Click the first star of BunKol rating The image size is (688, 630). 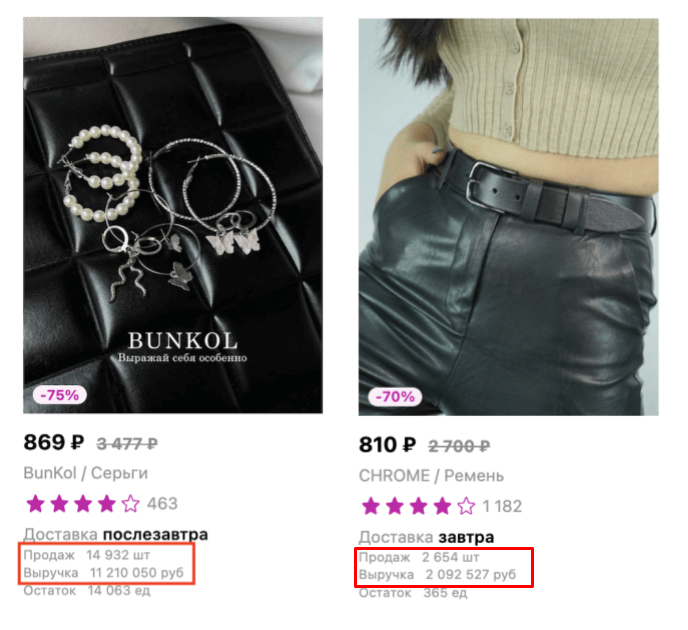pyautogui.click(x=35, y=504)
